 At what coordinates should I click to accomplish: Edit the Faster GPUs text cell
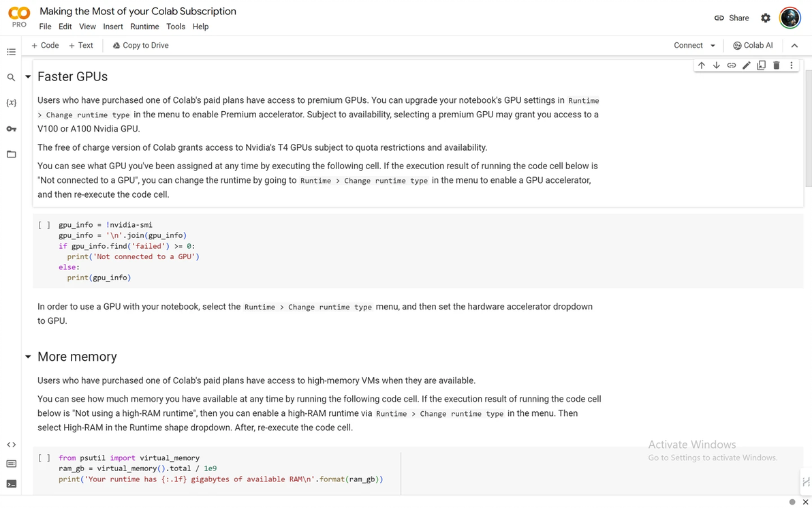[x=747, y=65]
